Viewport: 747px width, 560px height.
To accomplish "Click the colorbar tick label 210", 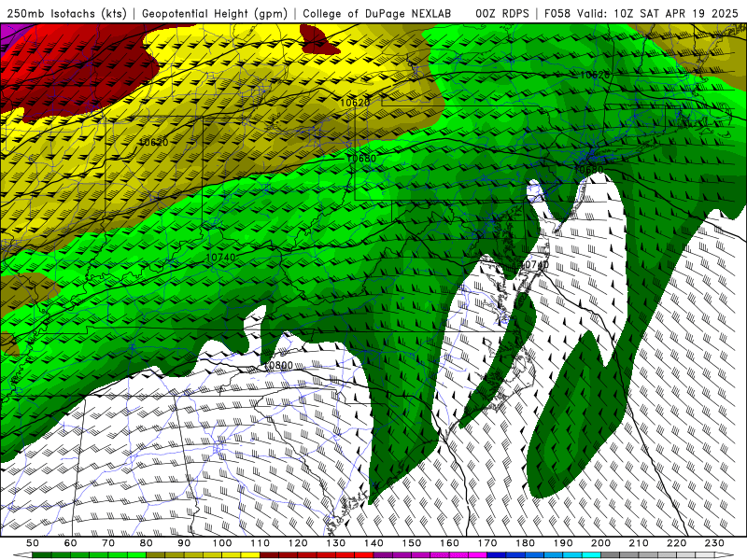I will (x=639, y=543).
